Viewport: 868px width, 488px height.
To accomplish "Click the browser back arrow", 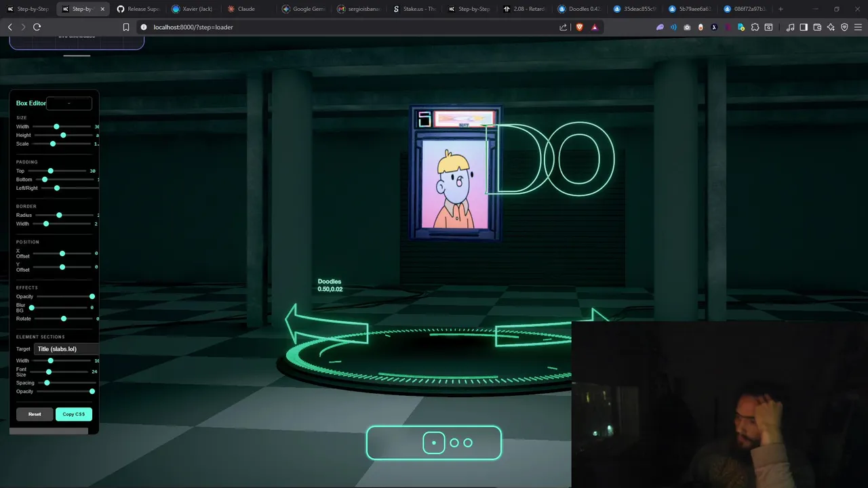I will [9, 27].
